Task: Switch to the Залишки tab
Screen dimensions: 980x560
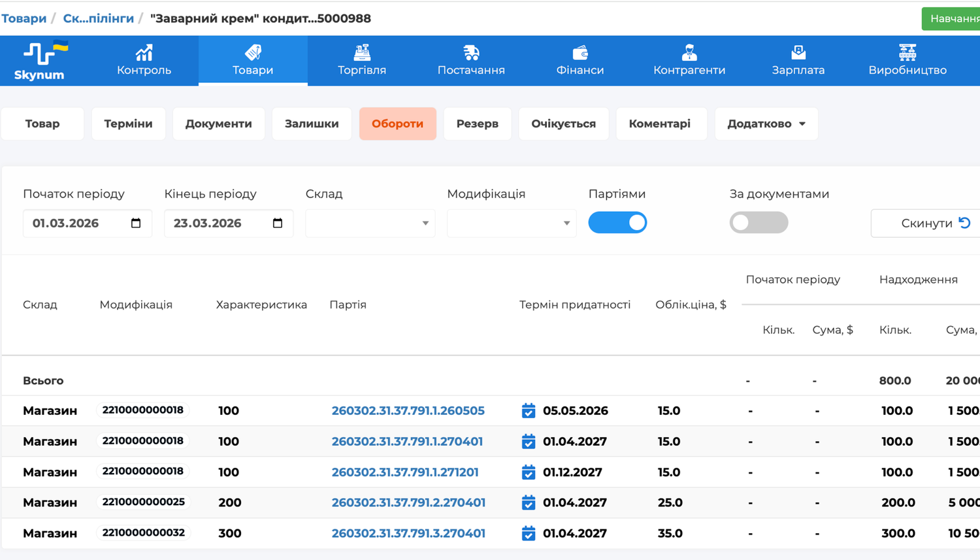Action: [312, 124]
